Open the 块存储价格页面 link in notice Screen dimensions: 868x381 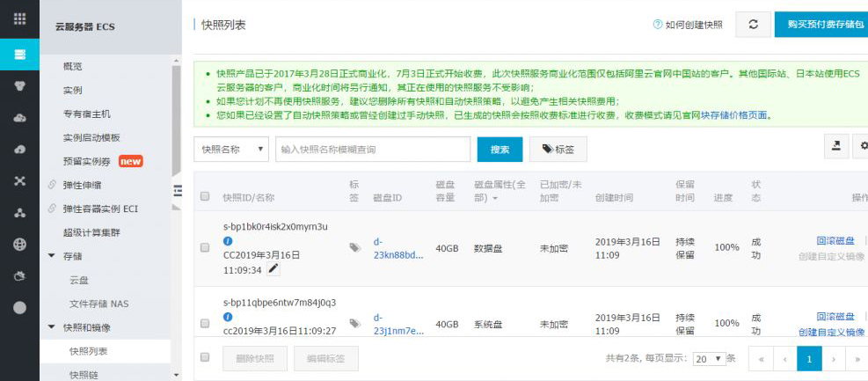[x=733, y=115]
